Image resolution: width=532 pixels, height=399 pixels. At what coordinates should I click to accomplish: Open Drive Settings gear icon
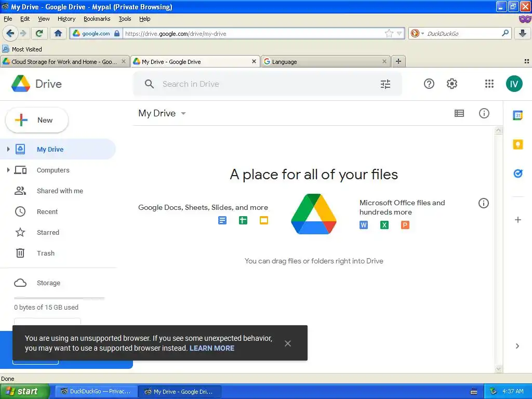451,84
